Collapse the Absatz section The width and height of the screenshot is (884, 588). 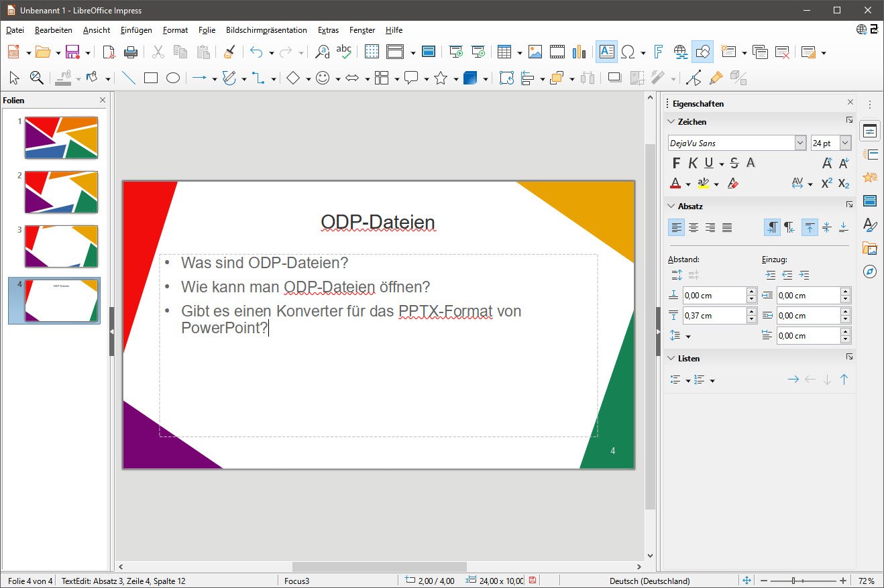click(x=671, y=206)
